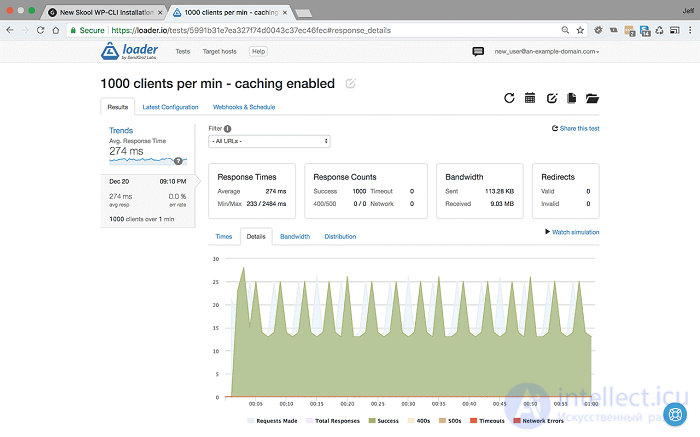Click Watch simulation link
The width and height of the screenshot is (700, 437).
(572, 232)
